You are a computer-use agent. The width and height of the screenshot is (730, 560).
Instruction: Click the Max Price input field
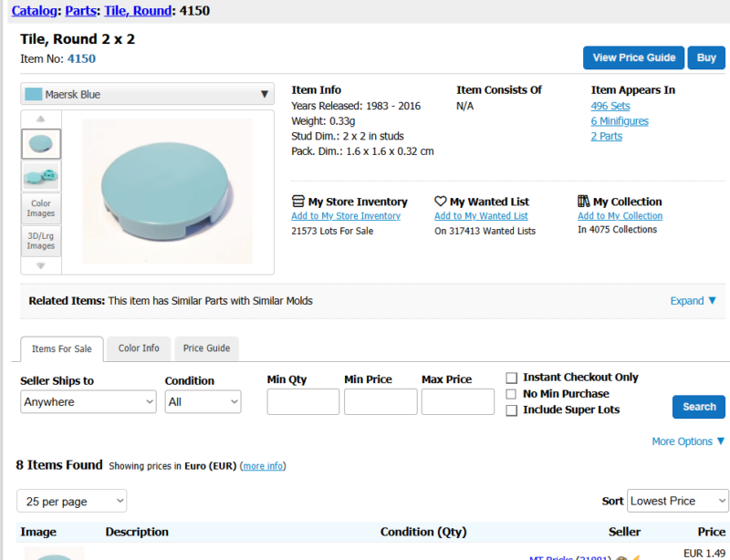(x=458, y=401)
